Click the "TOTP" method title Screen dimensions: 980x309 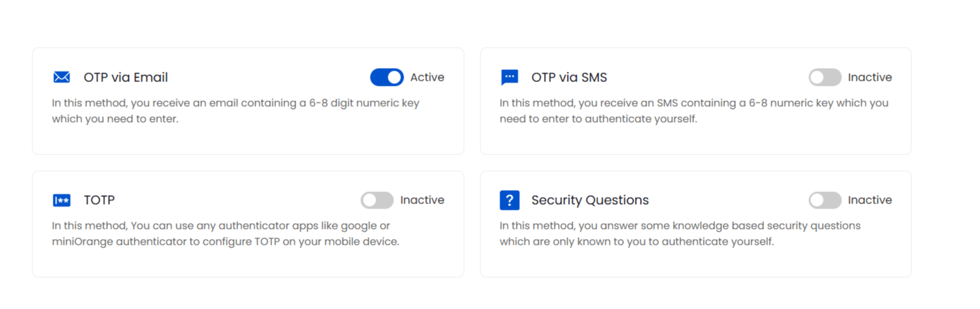pos(99,200)
